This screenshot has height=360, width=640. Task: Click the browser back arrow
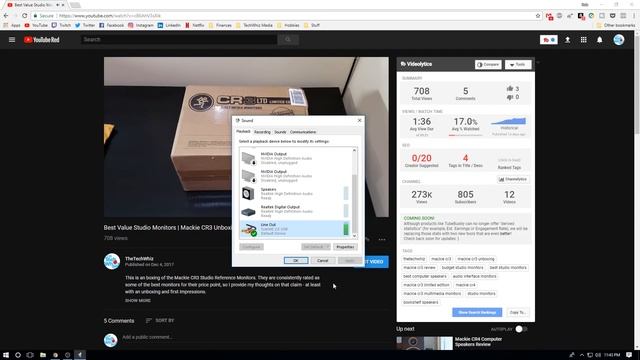6,16
